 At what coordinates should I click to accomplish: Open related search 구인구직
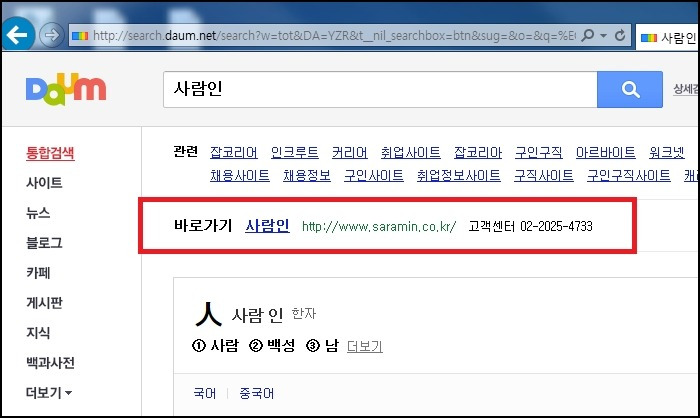coord(539,153)
